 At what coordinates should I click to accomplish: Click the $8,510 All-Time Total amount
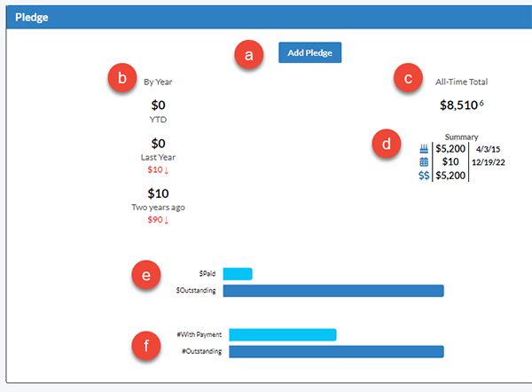458,106
